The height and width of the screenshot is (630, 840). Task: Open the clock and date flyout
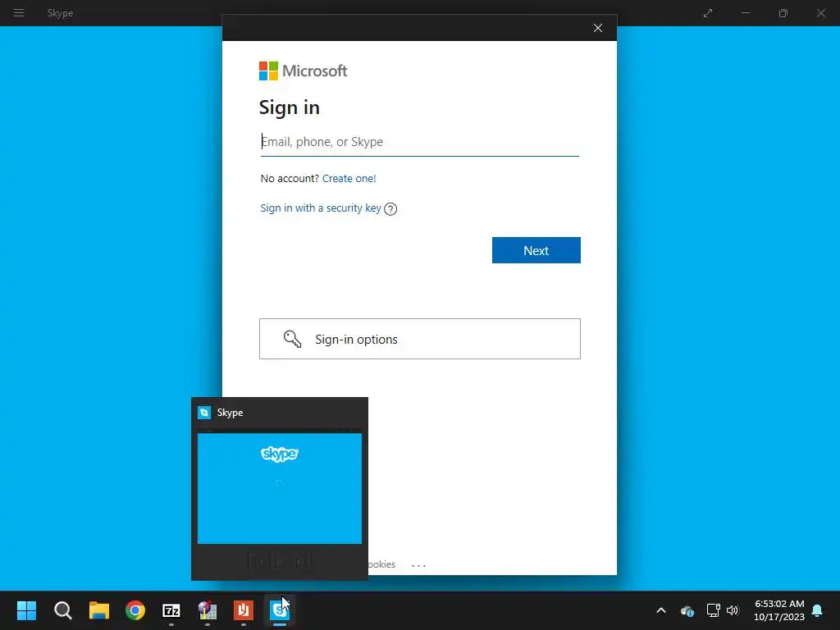(779, 610)
